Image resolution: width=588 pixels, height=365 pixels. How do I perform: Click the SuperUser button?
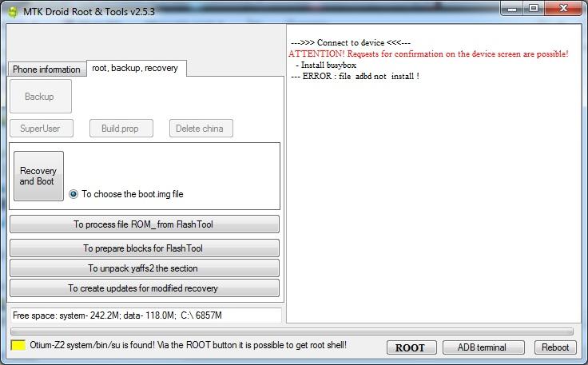42,129
